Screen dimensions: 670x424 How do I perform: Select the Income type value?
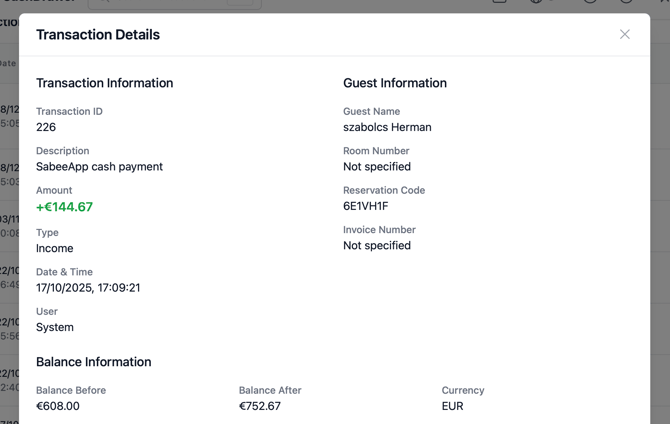[x=54, y=248]
